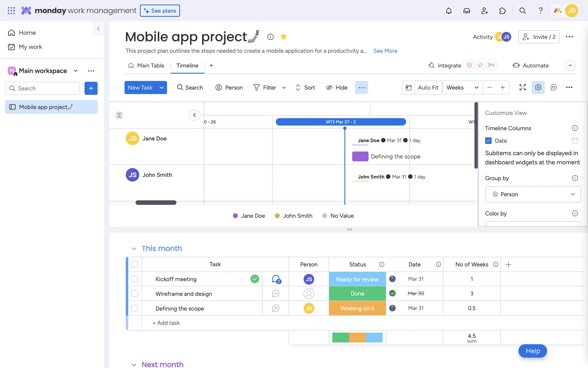Viewport: 588px width, 368px height.
Task: Open the apps marketplace puzzle icon
Action: coord(502,11)
